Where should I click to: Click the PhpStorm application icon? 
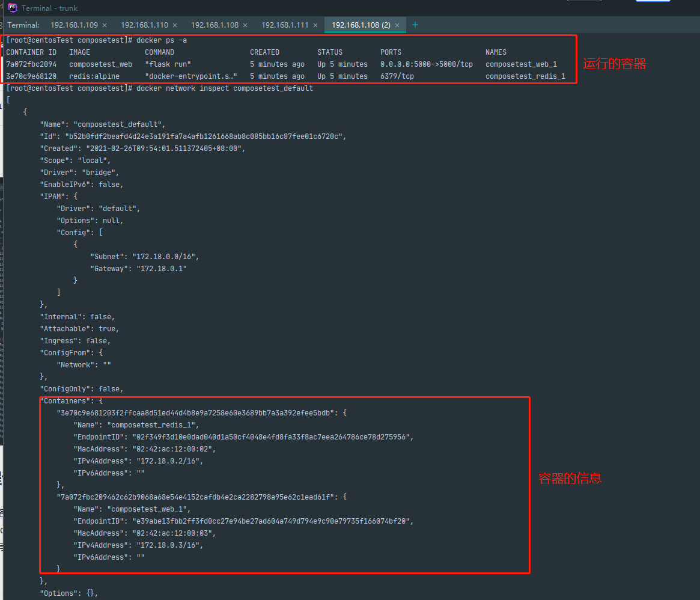tap(12, 8)
